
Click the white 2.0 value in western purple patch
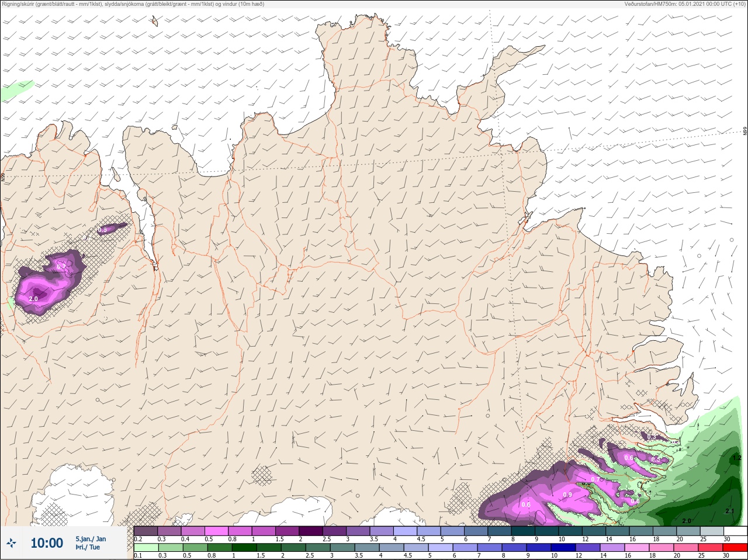coord(33,299)
